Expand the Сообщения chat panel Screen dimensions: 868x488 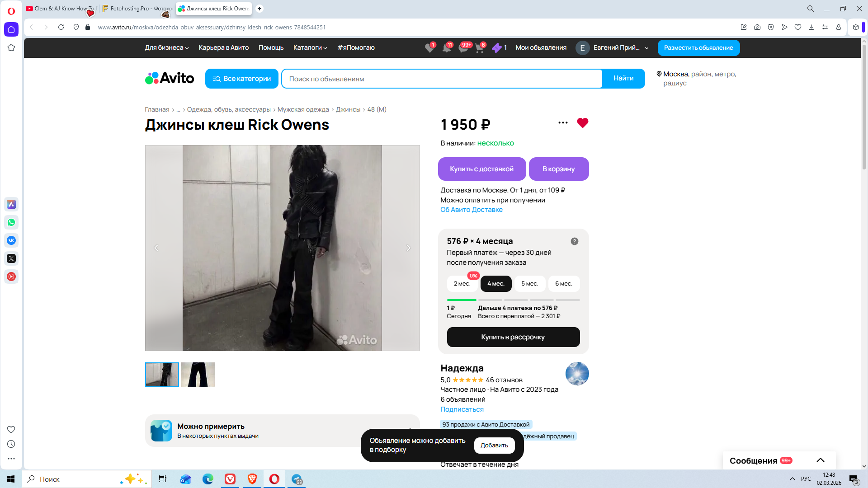click(x=820, y=460)
